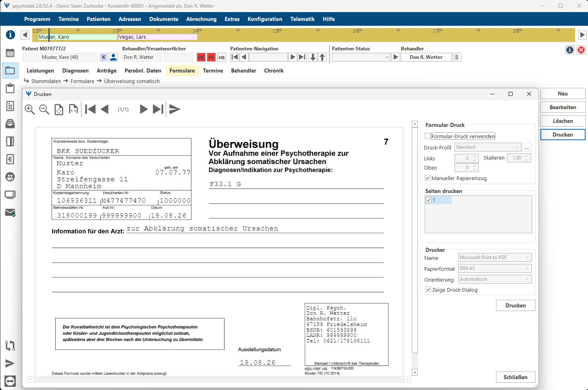Open the patient person icon
The image size is (588, 390).
pos(114,57)
